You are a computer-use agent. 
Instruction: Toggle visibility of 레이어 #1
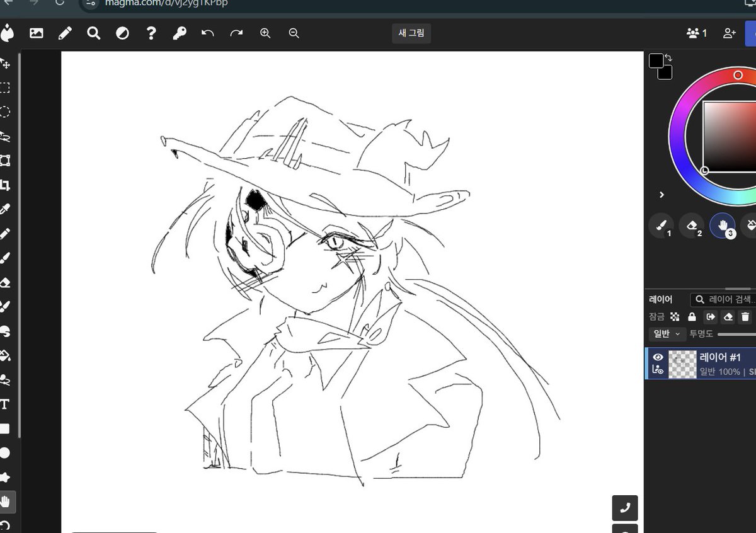tap(658, 357)
